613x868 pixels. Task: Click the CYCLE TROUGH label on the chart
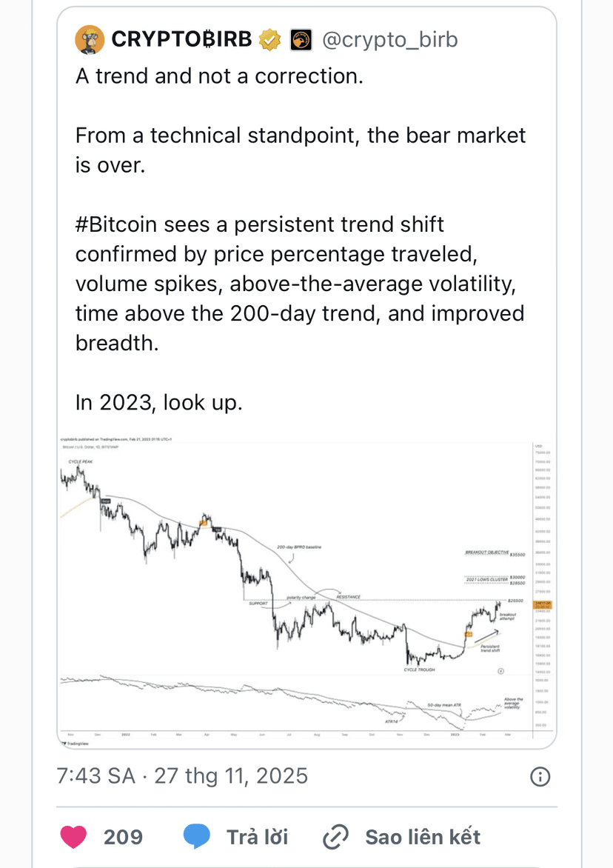(x=419, y=670)
